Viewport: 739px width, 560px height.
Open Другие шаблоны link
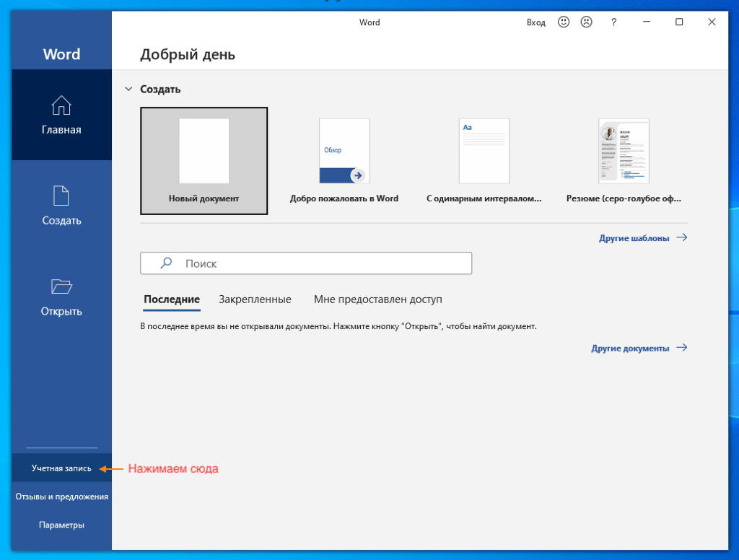click(634, 238)
